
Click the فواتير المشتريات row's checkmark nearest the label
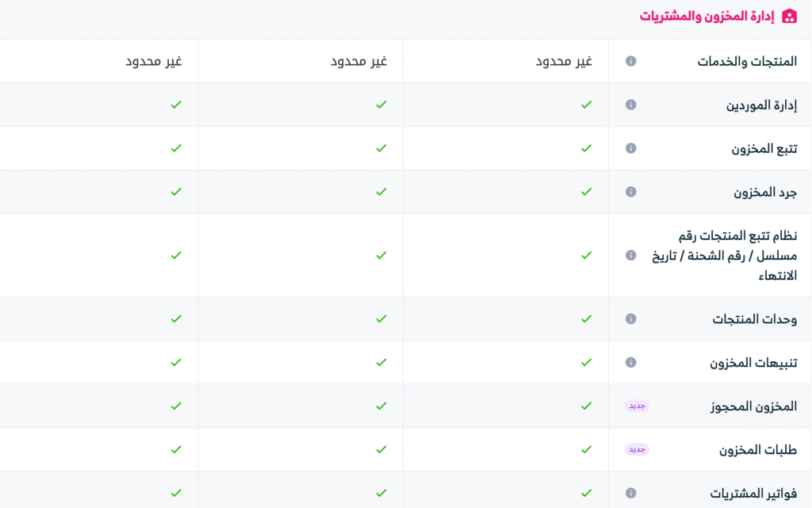tap(586, 493)
